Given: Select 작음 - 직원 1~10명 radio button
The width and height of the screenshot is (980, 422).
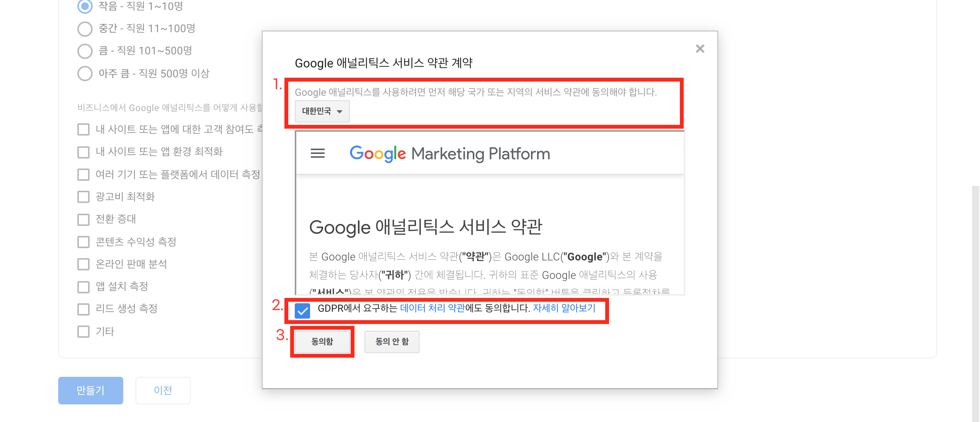Looking at the screenshot, I should 85,6.
